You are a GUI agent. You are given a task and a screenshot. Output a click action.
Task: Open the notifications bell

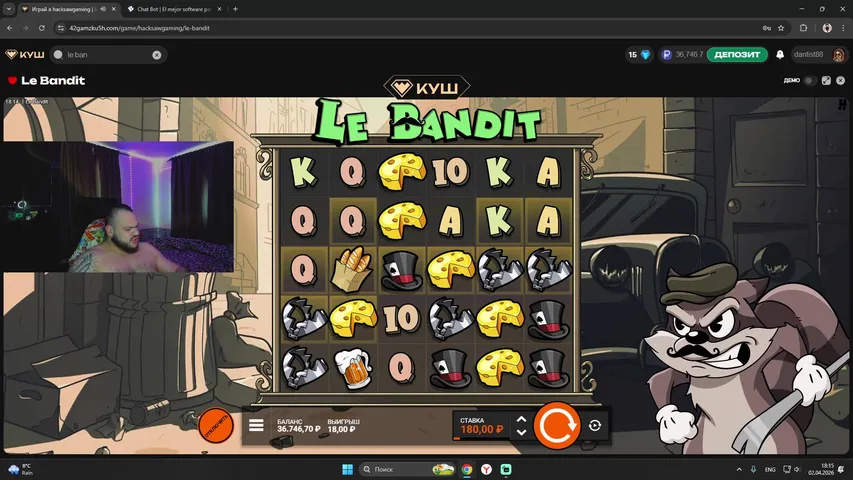pyautogui.click(x=779, y=55)
